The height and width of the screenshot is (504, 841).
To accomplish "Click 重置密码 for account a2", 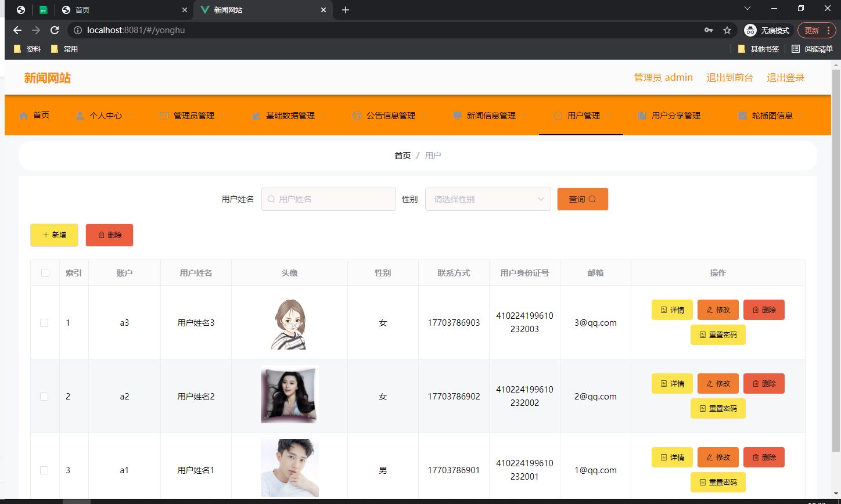I will [x=718, y=409].
